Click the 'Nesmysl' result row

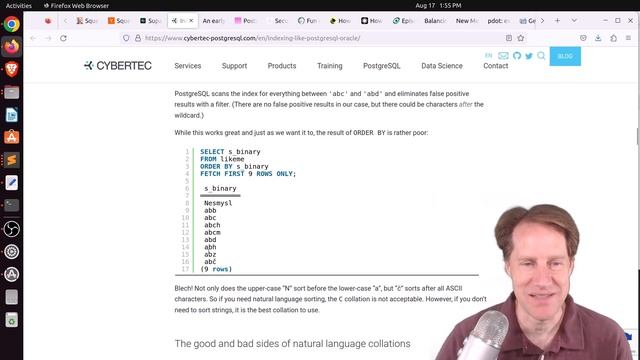coord(218,203)
